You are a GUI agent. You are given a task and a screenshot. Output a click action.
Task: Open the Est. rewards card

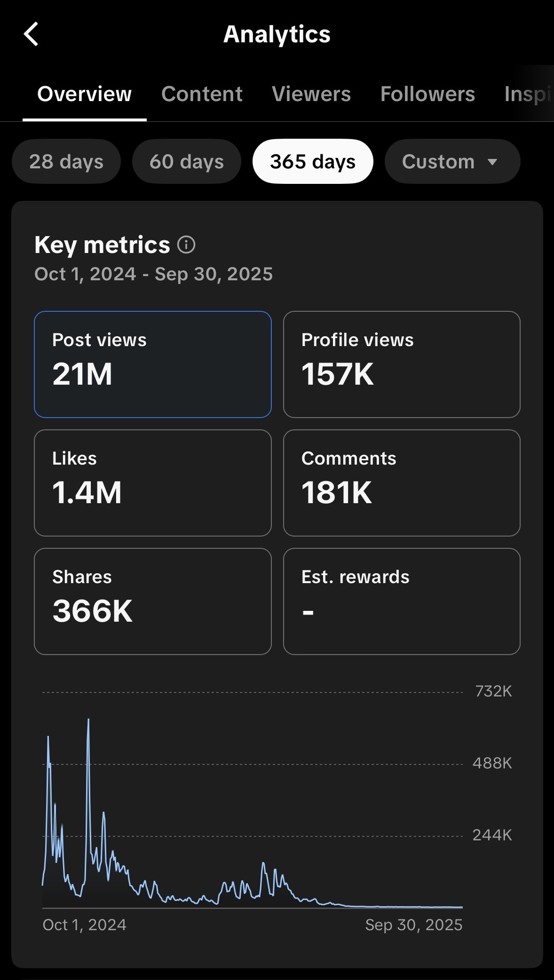[x=402, y=601]
